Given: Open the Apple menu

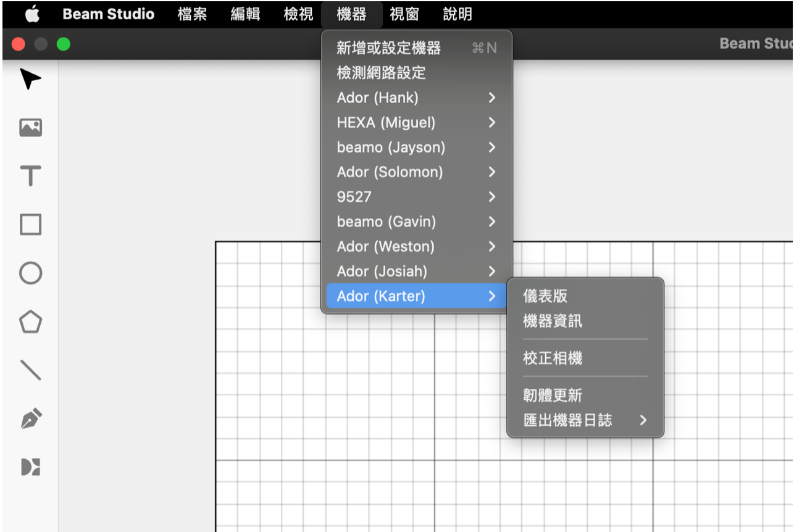Looking at the screenshot, I should (32, 14).
